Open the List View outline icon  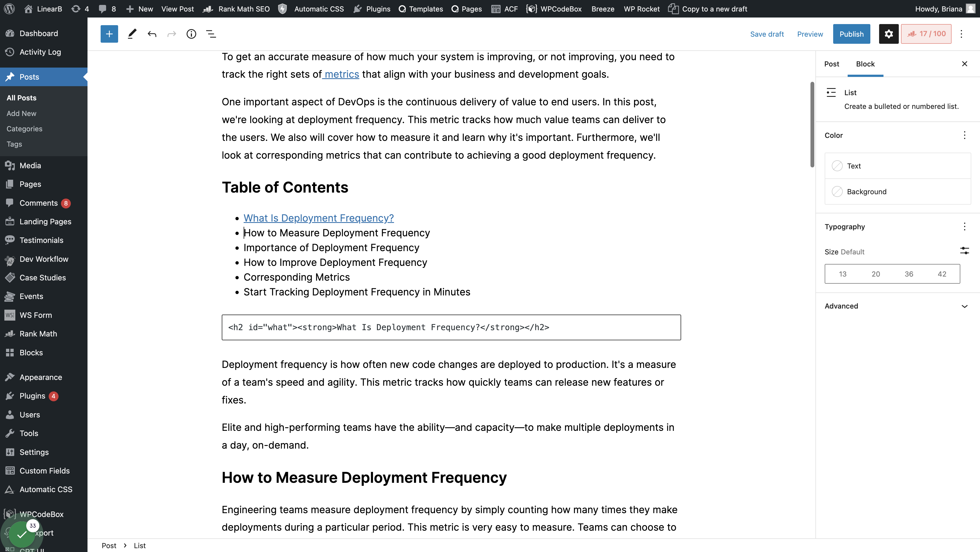pos(211,34)
